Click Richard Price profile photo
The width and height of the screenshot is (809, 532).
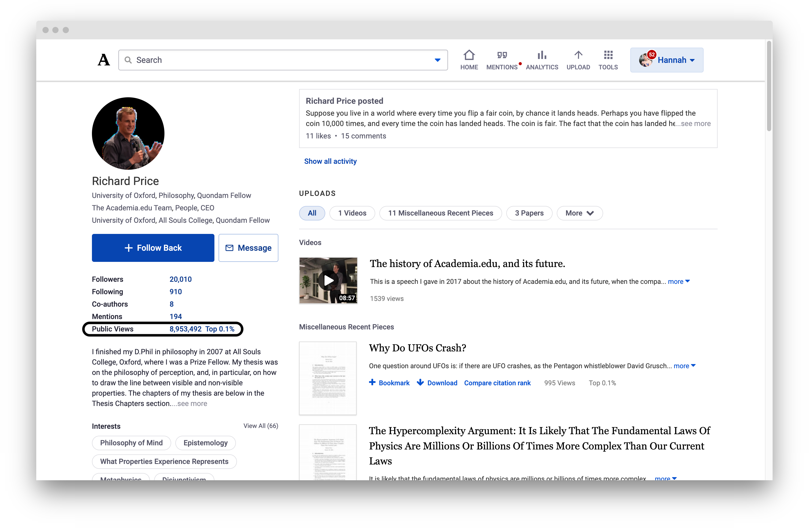(x=128, y=134)
